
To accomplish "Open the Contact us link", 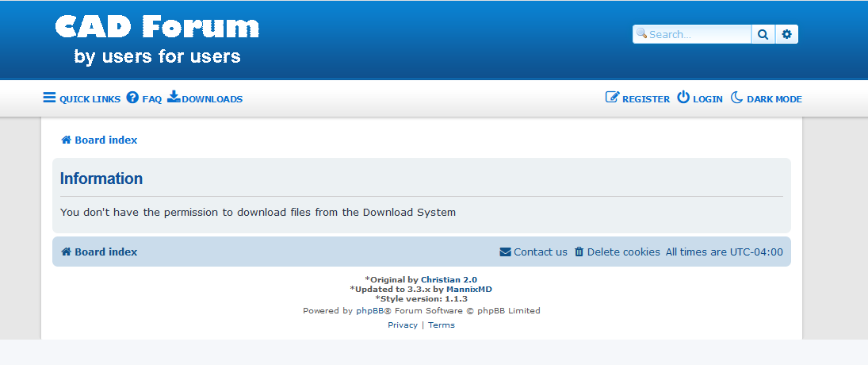I will pos(540,252).
